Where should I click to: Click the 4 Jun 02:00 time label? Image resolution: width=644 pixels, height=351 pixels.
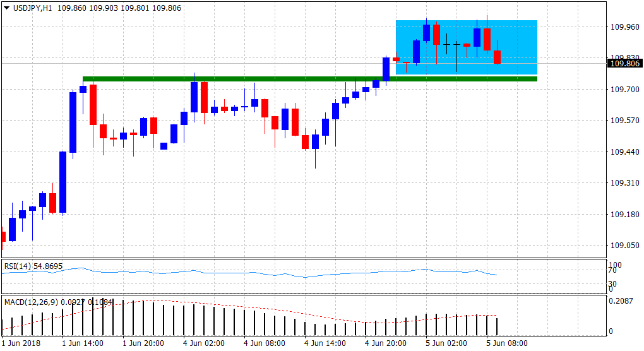[x=203, y=343]
